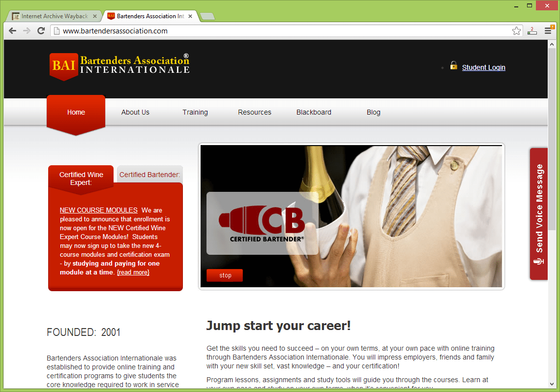The image size is (560, 392).
Task: Click the BAI shield logo
Action: [x=64, y=66]
